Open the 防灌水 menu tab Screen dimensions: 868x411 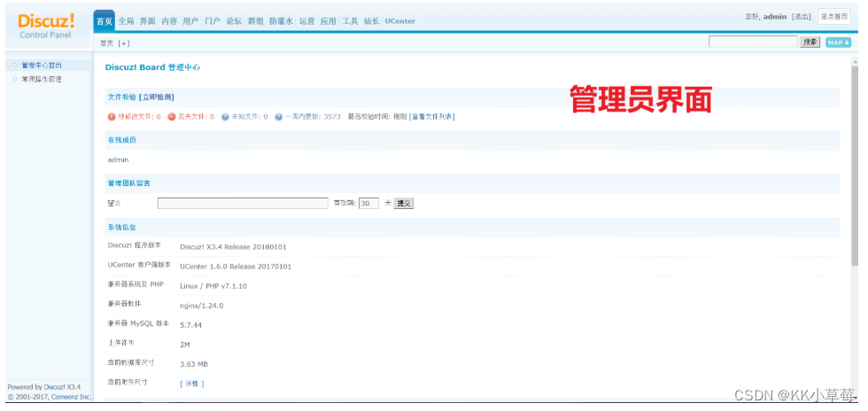point(282,21)
